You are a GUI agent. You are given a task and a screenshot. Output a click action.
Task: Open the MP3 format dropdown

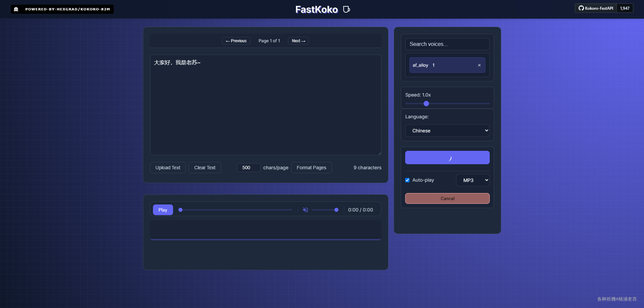click(473, 180)
